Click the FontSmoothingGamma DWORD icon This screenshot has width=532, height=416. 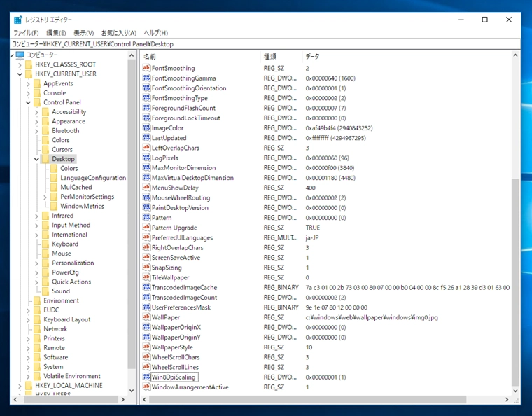tap(146, 78)
